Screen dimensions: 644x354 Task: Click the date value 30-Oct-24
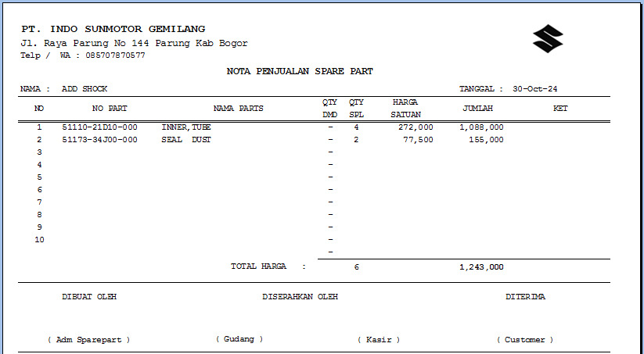(x=534, y=89)
